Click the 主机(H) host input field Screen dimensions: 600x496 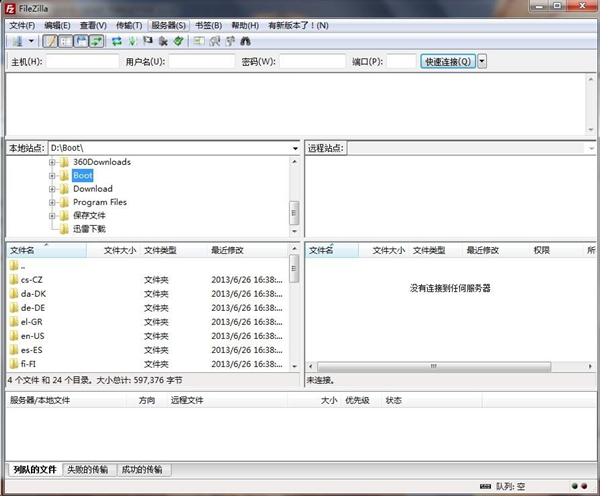83,61
